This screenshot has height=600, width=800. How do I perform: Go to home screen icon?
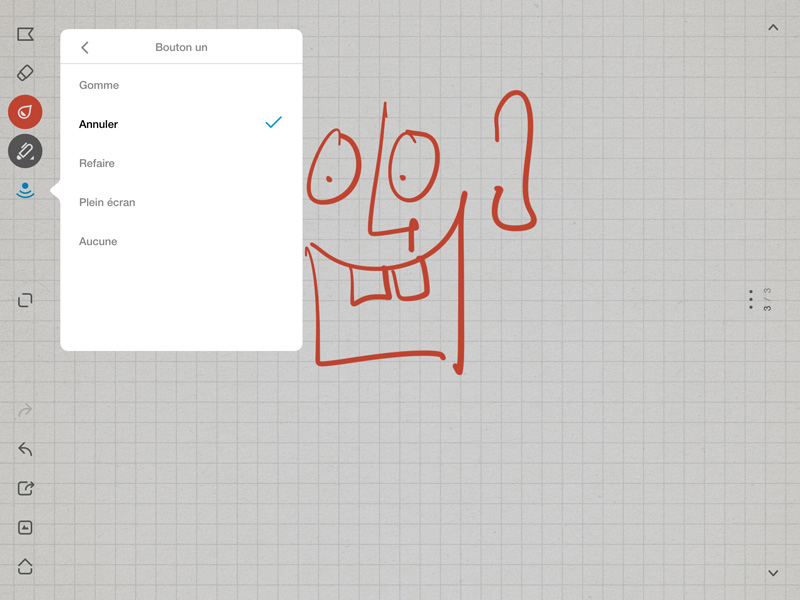coord(25,566)
